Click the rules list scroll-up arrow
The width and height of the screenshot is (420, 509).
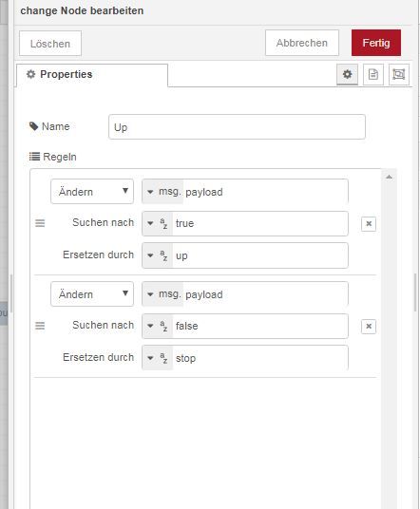click(389, 178)
